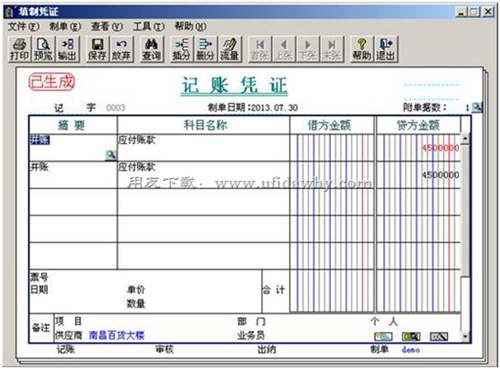Delete an entry line with 删分
Image resolution: width=500 pixels, height=369 pixels.
click(206, 49)
